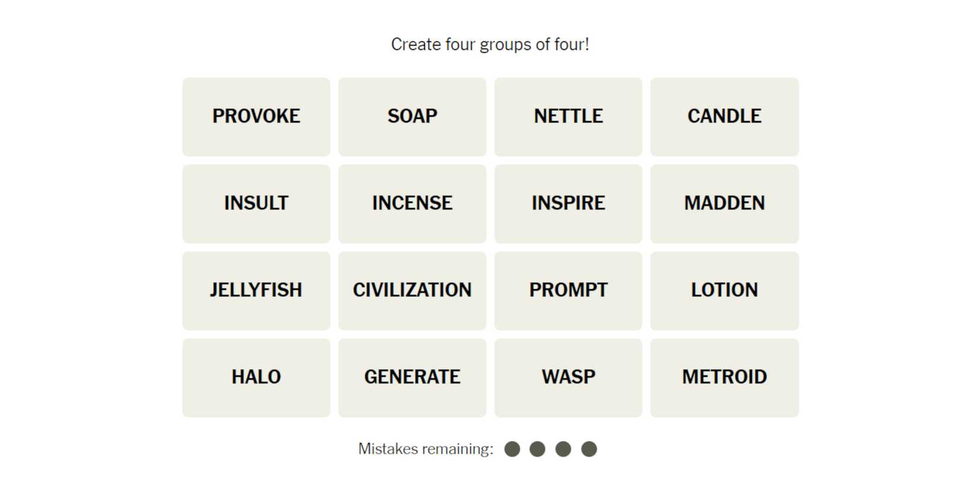980x490 pixels.
Task: Choose the MADDEN word card
Action: (x=724, y=203)
